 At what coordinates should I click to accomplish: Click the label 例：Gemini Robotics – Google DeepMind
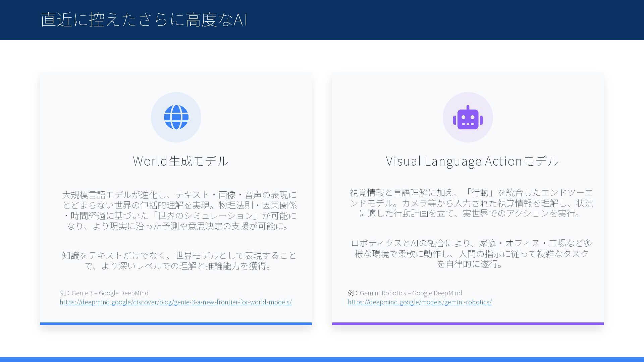click(x=405, y=293)
